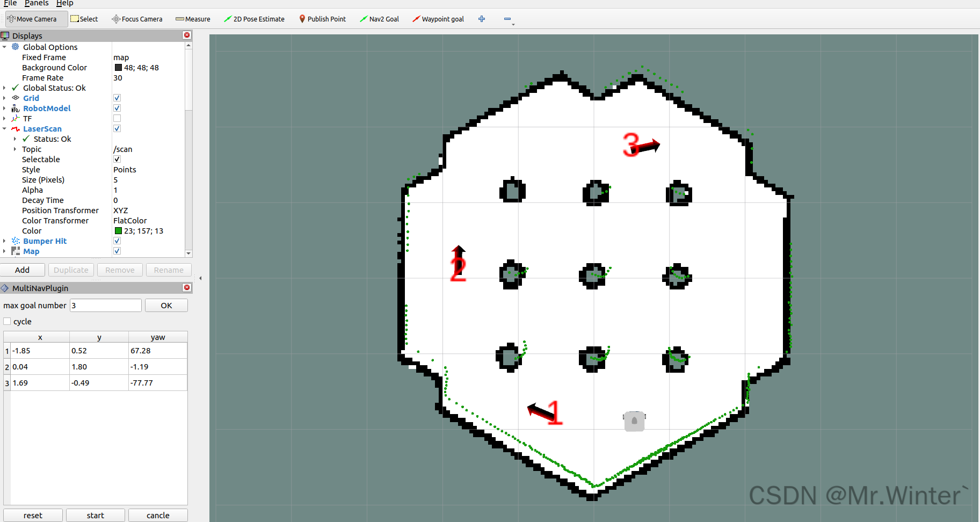
Task: Click the Fixed Frame value map
Action: pos(121,57)
